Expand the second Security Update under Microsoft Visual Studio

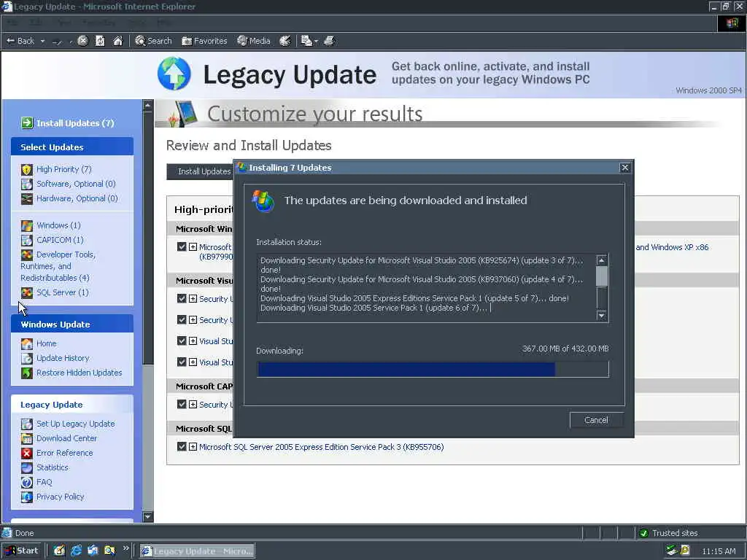(193, 319)
